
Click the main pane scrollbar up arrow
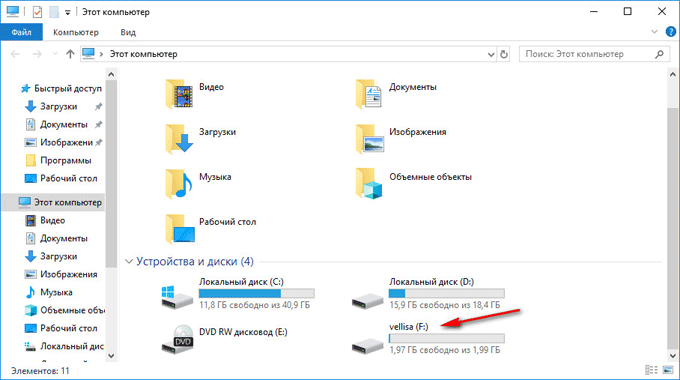[673, 74]
